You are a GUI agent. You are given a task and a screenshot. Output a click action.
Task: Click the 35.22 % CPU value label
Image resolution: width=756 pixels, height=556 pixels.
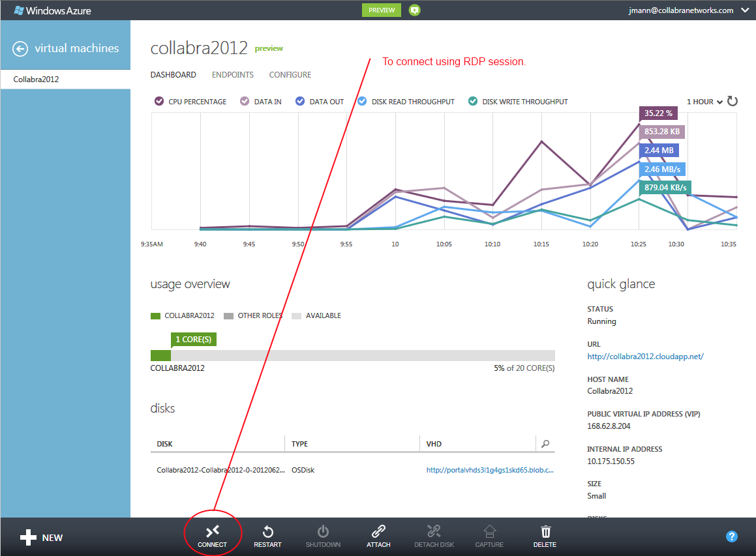pos(658,113)
